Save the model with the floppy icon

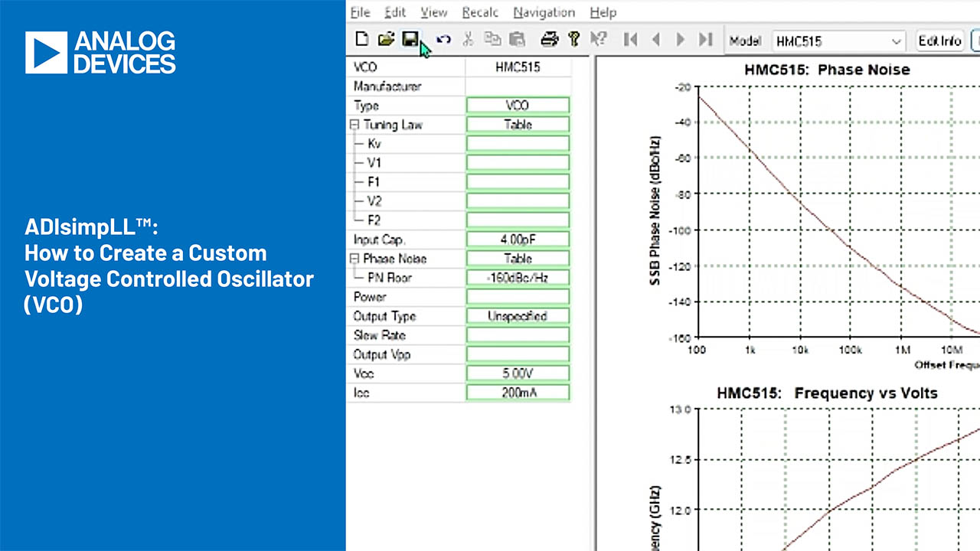(x=410, y=40)
